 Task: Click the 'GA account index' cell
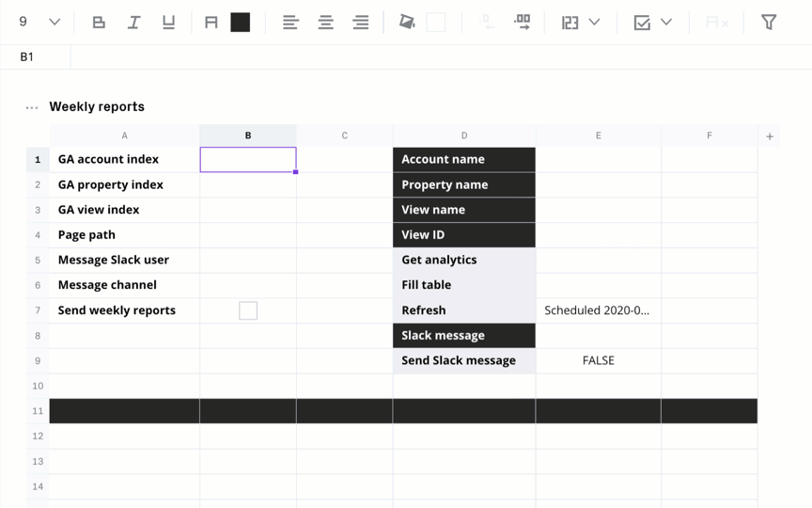[x=124, y=160]
